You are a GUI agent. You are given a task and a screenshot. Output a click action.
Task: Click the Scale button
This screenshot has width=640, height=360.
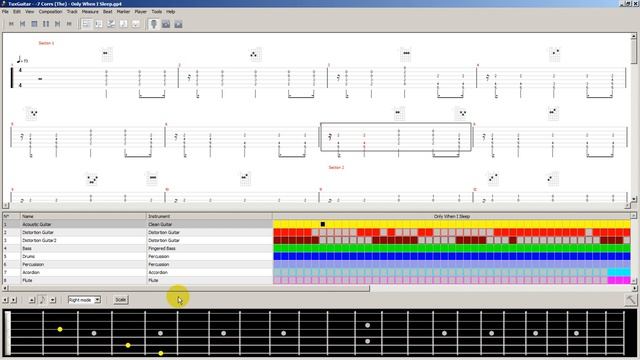coord(120,300)
